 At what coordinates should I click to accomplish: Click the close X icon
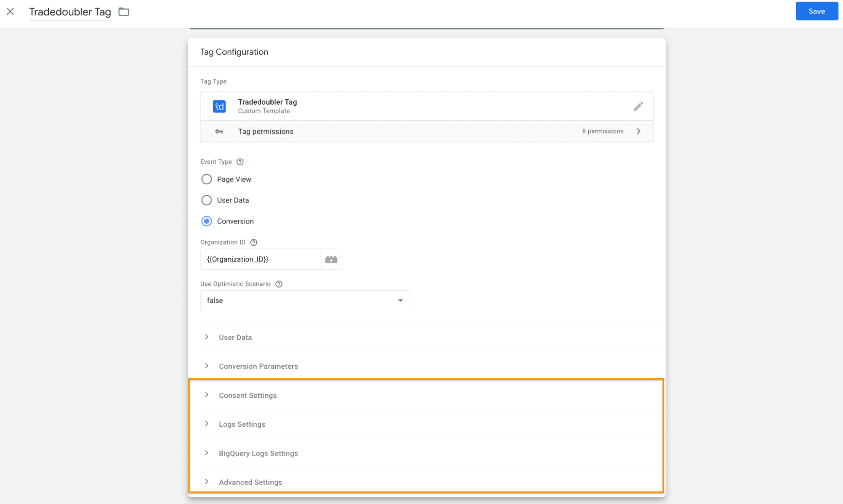(x=11, y=11)
